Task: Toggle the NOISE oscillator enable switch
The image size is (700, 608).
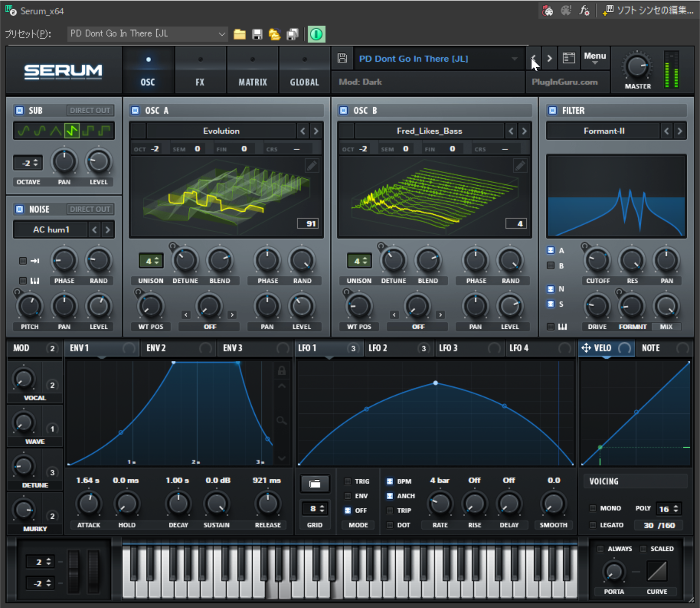Action: coord(19,209)
